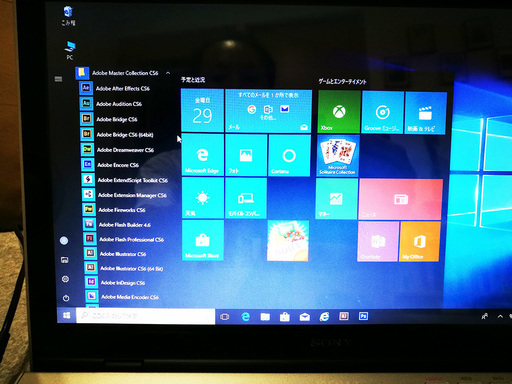Show hidden system tray icons
The image size is (512, 384).
(x=500, y=316)
